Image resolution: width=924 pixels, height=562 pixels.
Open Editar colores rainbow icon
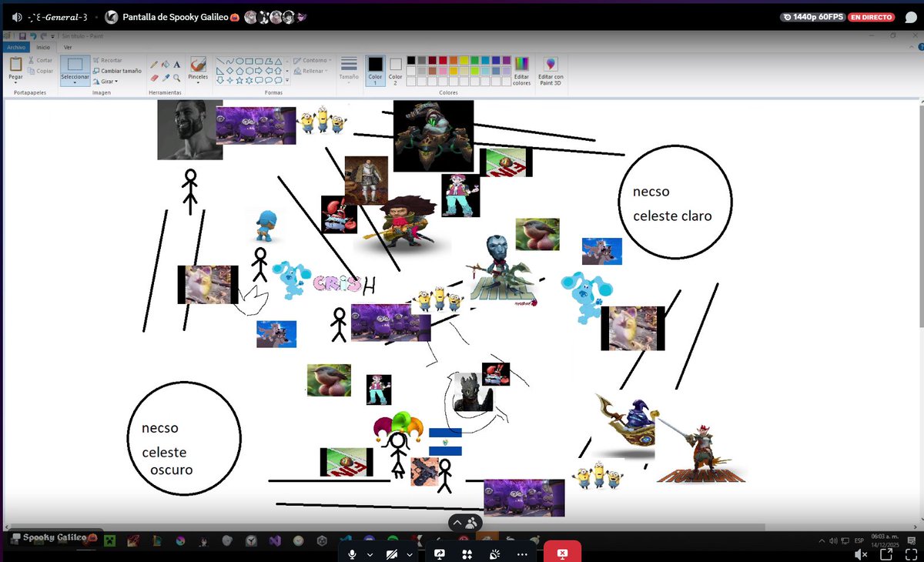pyautogui.click(x=522, y=64)
